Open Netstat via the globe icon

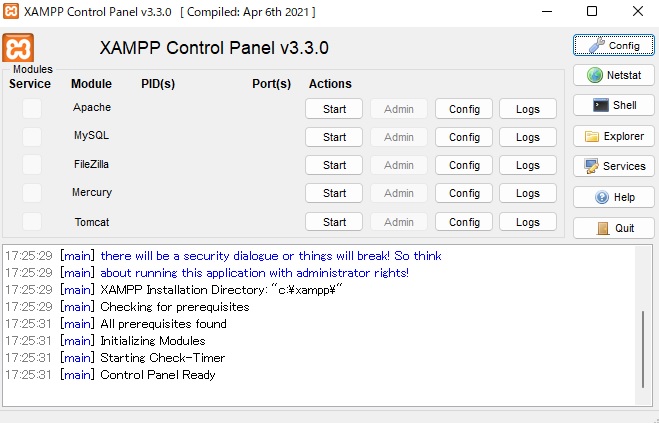click(x=613, y=75)
